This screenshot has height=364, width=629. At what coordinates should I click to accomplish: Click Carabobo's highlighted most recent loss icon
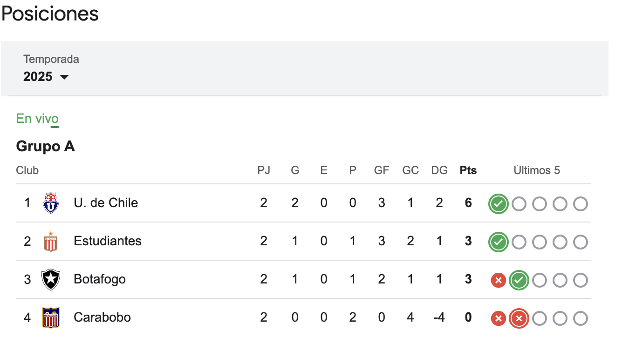pos(519,318)
